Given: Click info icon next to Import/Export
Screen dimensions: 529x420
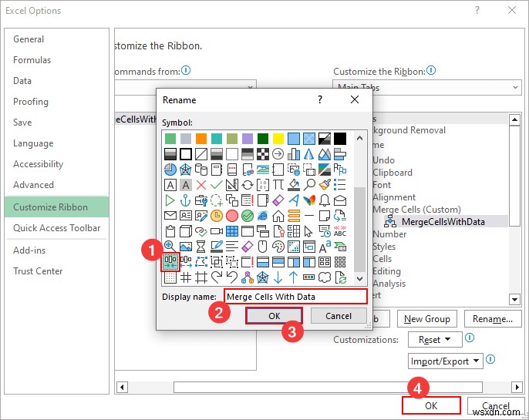Looking at the screenshot, I should 490,359.
